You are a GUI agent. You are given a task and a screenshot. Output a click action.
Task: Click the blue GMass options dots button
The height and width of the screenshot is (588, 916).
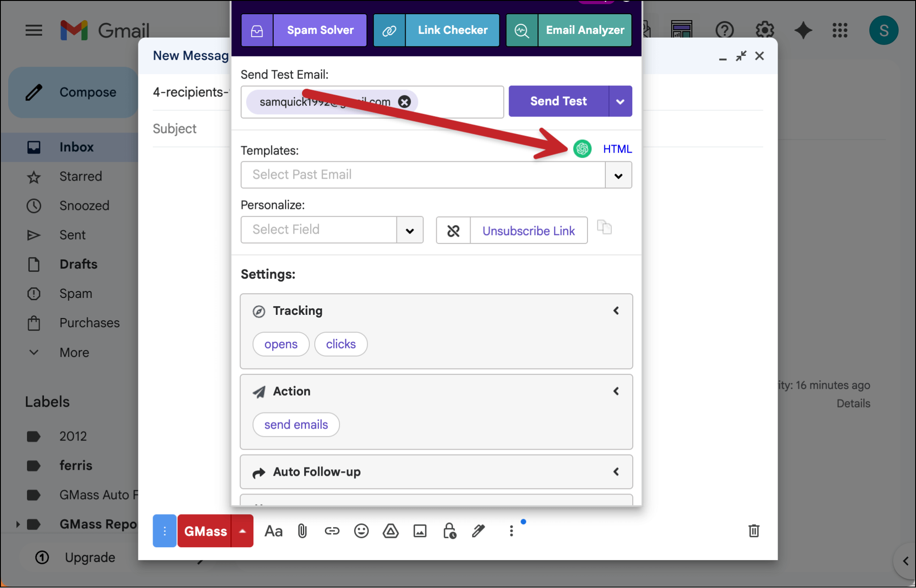[x=165, y=531]
